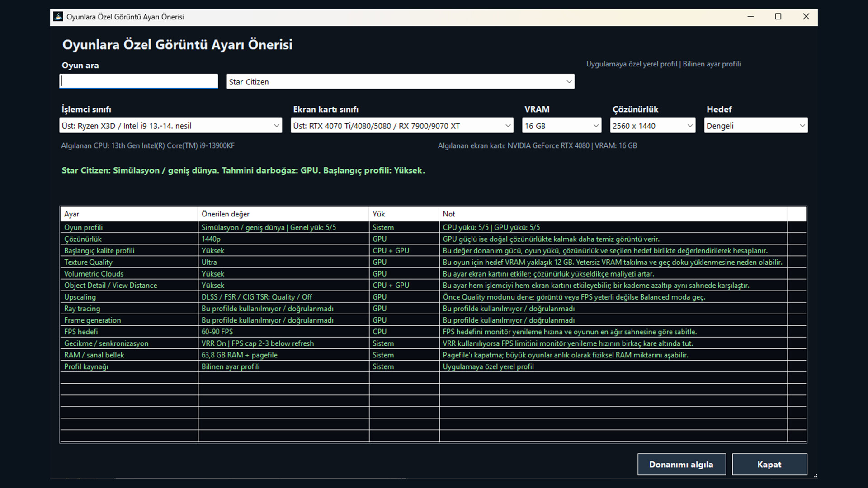Screen dimensions: 868x488
Task: Click the 'Algılanan CPU' detected processor text
Action: 148,145
